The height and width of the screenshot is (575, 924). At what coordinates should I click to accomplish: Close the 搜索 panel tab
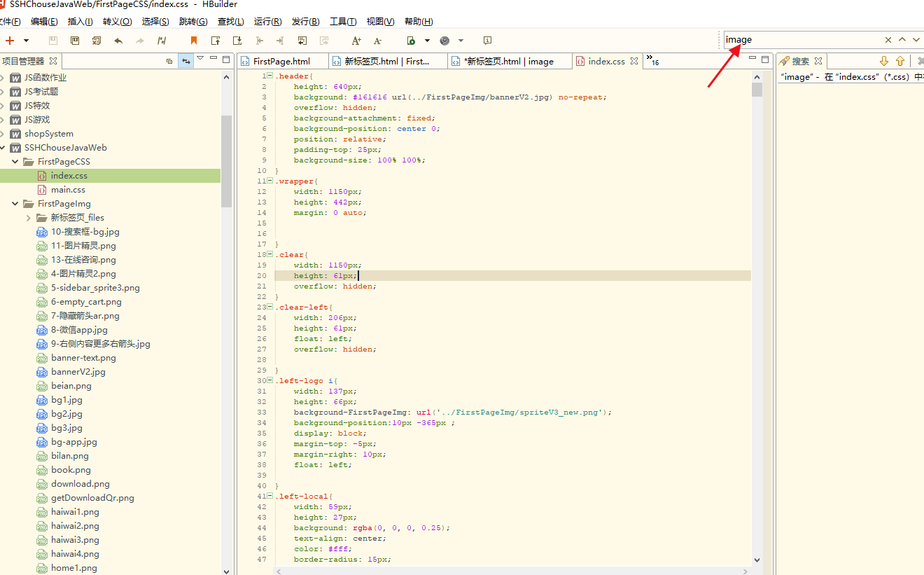[818, 61]
